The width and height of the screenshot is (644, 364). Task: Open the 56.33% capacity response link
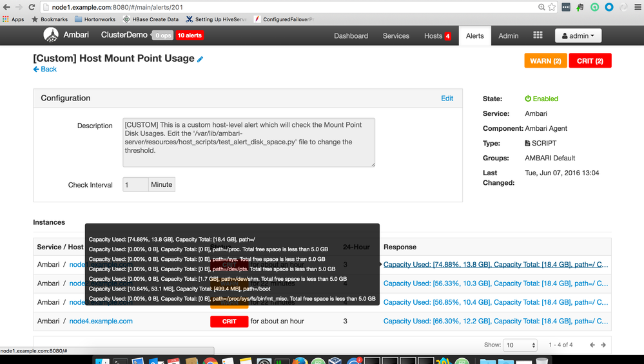pos(496,283)
